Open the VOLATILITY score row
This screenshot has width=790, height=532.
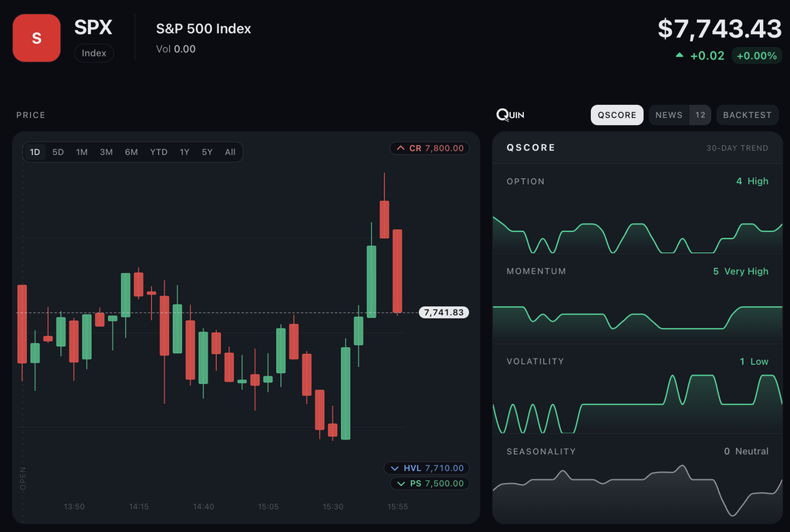637,389
